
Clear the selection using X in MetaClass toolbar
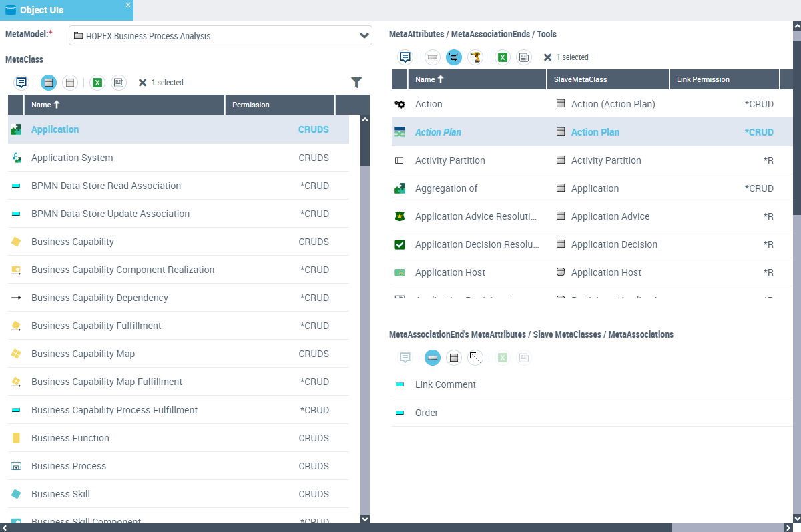coord(142,83)
